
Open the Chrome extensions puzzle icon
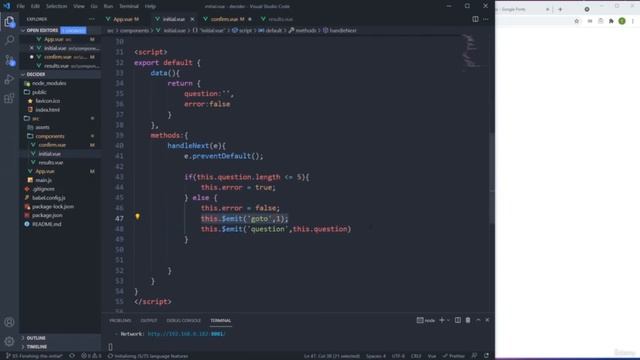(611, 21)
